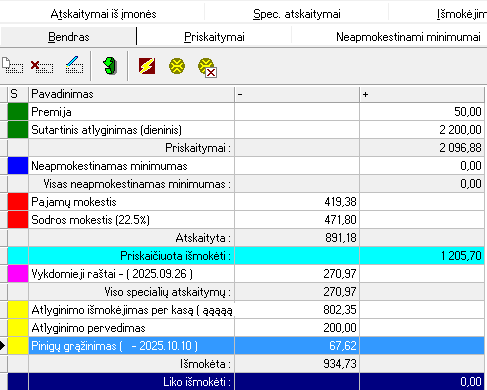The height and width of the screenshot is (390, 487).
Task: Click the red lightning bolt calculate icon
Action: click(147, 66)
